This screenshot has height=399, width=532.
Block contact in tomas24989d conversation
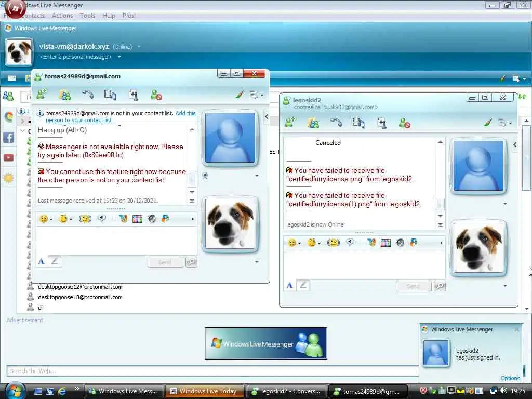156,95
